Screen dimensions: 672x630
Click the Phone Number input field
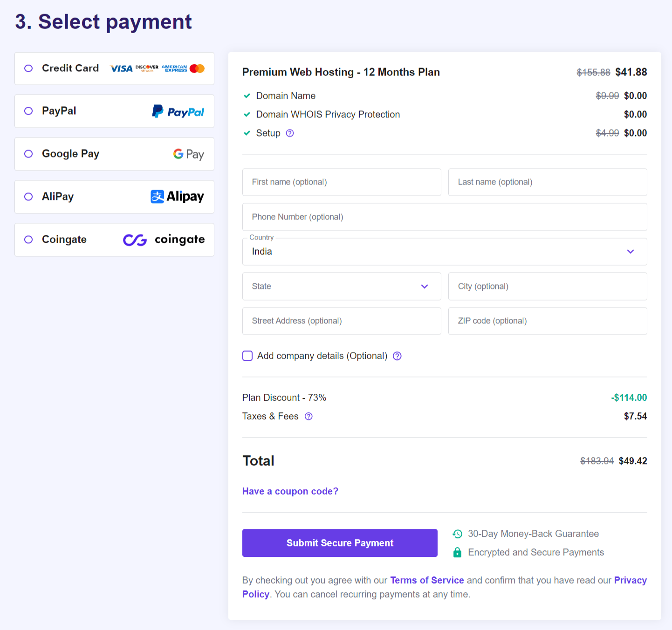click(x=445, y=217)
